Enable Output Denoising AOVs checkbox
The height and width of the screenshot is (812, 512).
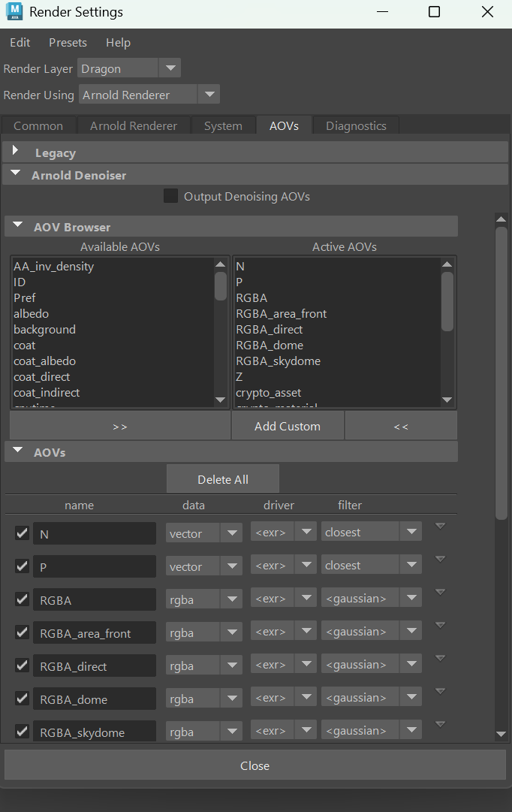point(171,196)
